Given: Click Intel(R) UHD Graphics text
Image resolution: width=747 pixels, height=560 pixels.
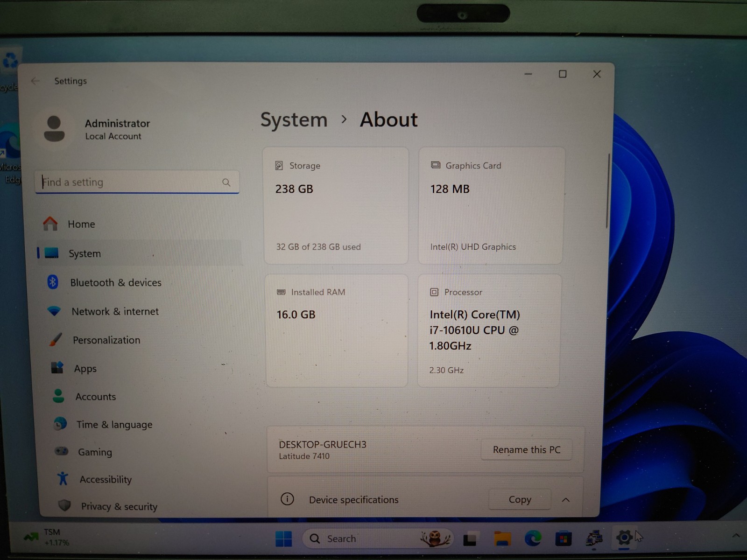Looking at the screenshot, I should (473, 247).
